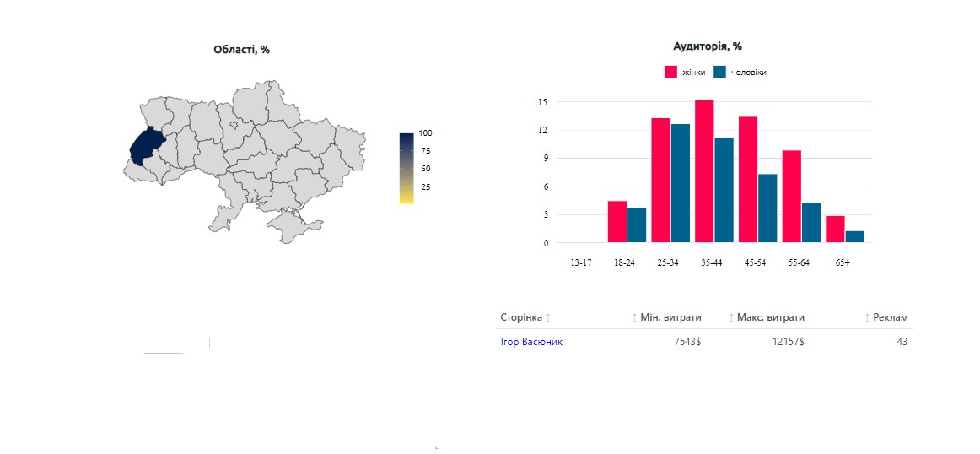Select blue bar for 25-34 age group
Viewport: 980px width, 454px height.
point(680,183)
